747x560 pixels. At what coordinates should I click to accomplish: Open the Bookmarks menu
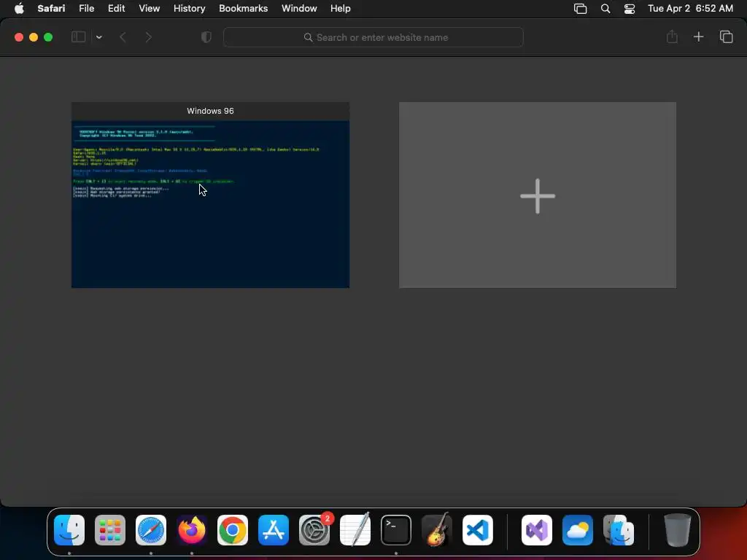coord(243,9)
